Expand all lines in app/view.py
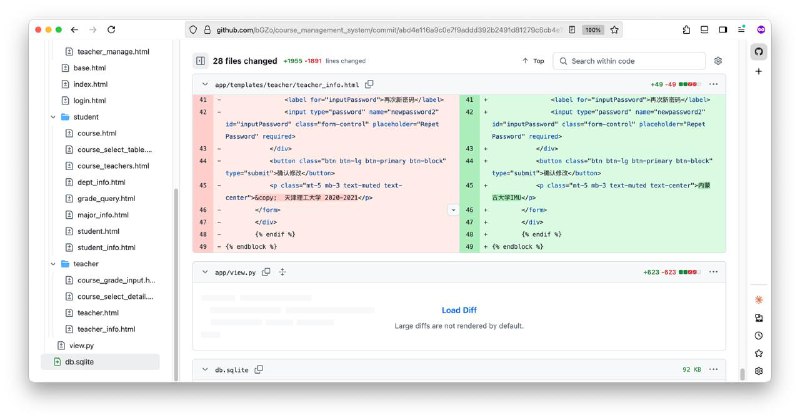The height and width of the screenshot is (420, 800). (282, 272)
